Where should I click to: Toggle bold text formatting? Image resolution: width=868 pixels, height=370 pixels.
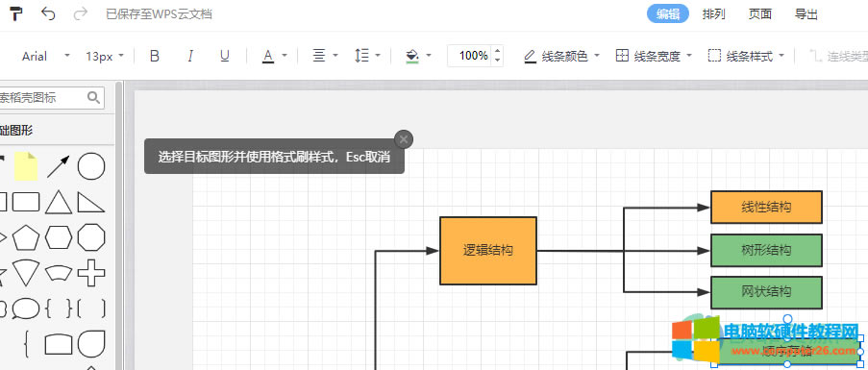coord(155,56)
